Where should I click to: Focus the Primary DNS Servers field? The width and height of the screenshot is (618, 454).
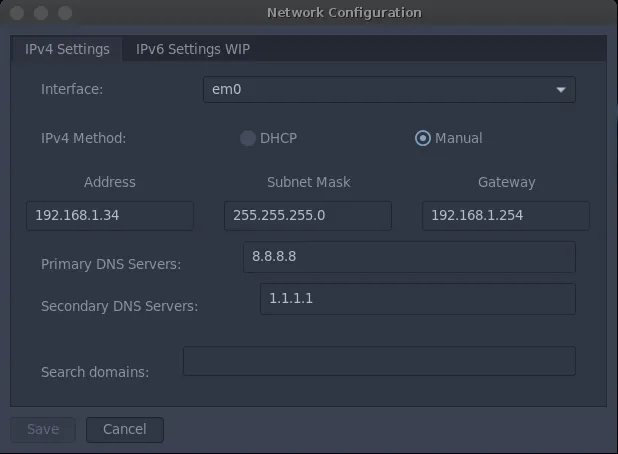tap(409, 257)
